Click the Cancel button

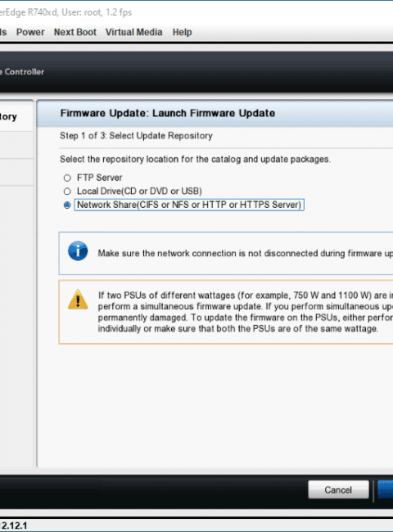338,489
